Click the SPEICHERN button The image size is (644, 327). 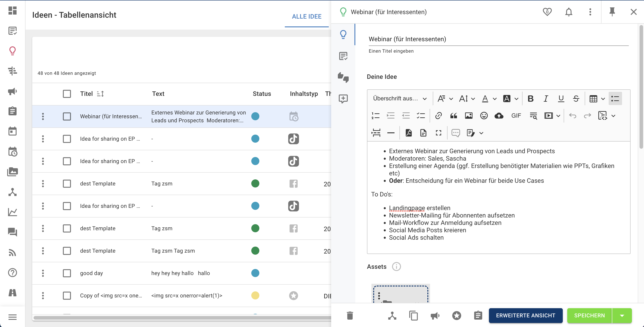(589, 316)
